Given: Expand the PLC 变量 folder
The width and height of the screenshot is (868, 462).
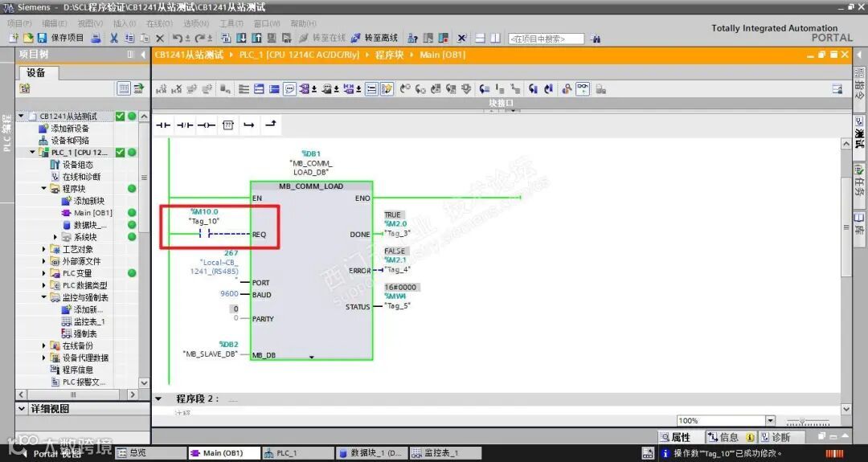Looking at the screenshot, I should (43, 273).
